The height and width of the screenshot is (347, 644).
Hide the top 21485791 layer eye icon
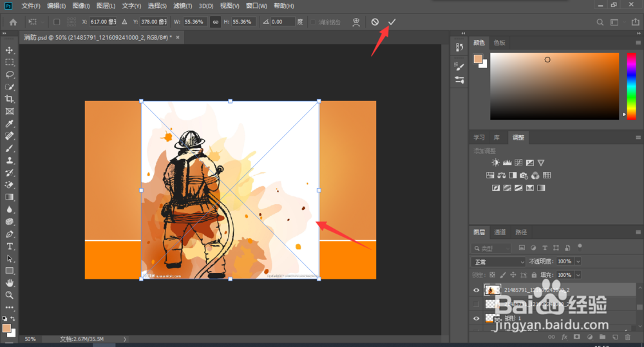pos(476,290)
